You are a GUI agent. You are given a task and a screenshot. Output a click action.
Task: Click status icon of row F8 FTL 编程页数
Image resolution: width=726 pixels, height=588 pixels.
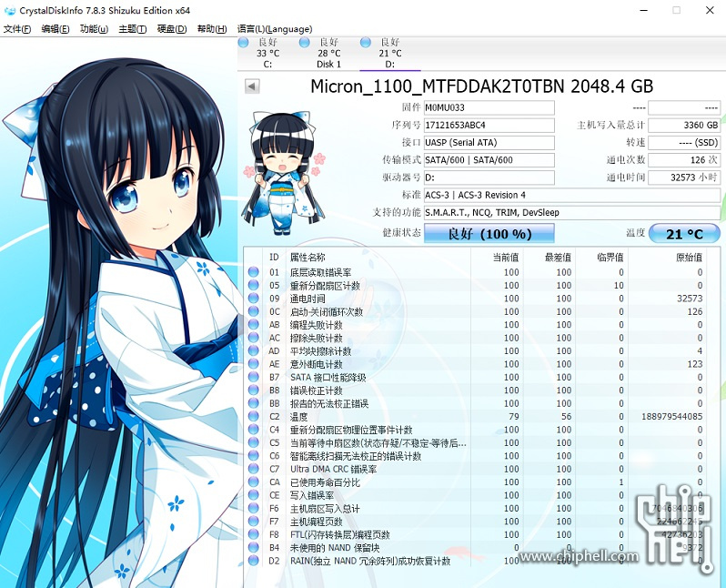pyautogui.click(x=253, y=534)
